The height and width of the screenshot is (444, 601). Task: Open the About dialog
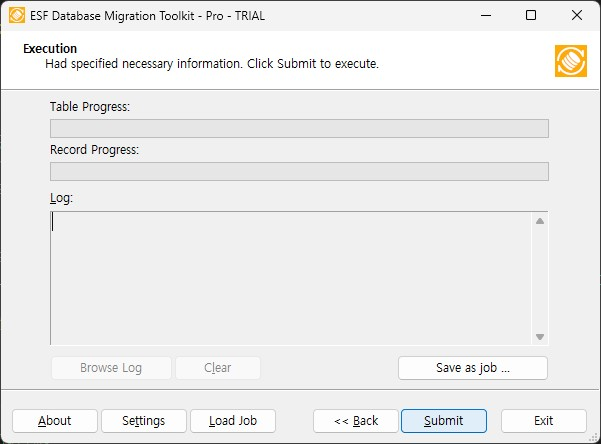55,421
